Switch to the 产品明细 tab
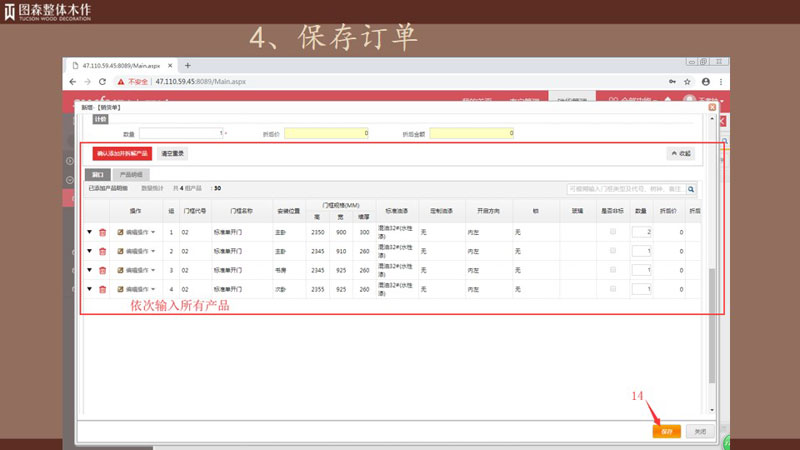The width and height of the screenshot is (800, 450). [x=130, y=175]
